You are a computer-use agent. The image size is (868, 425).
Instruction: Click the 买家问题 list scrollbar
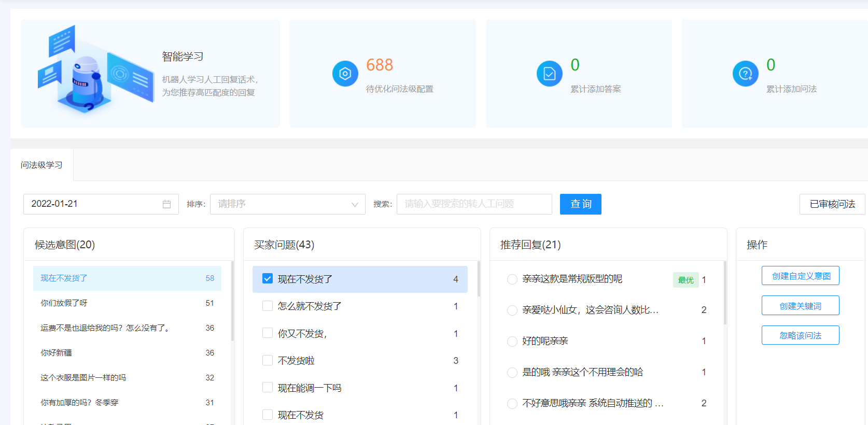point(479,279)
